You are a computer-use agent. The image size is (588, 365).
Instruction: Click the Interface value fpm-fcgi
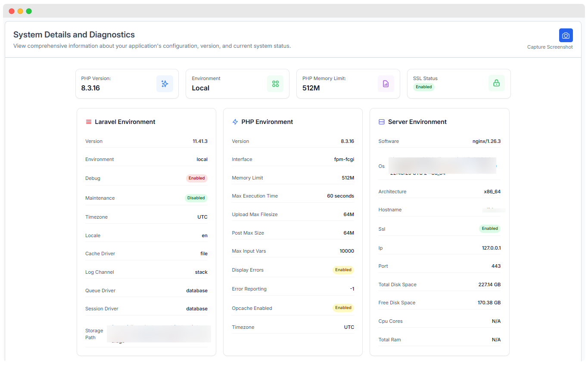(x=344, y=159)
